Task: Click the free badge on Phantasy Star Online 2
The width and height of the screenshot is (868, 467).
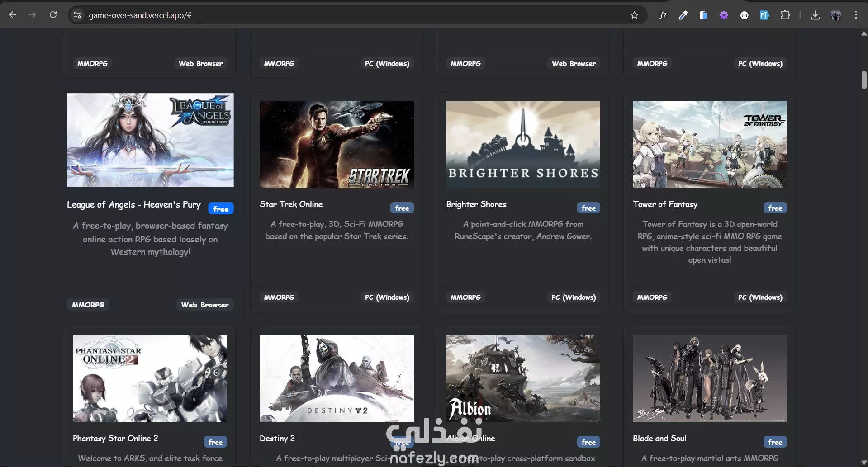Action: pyautogui.click(x=215, y=442)
